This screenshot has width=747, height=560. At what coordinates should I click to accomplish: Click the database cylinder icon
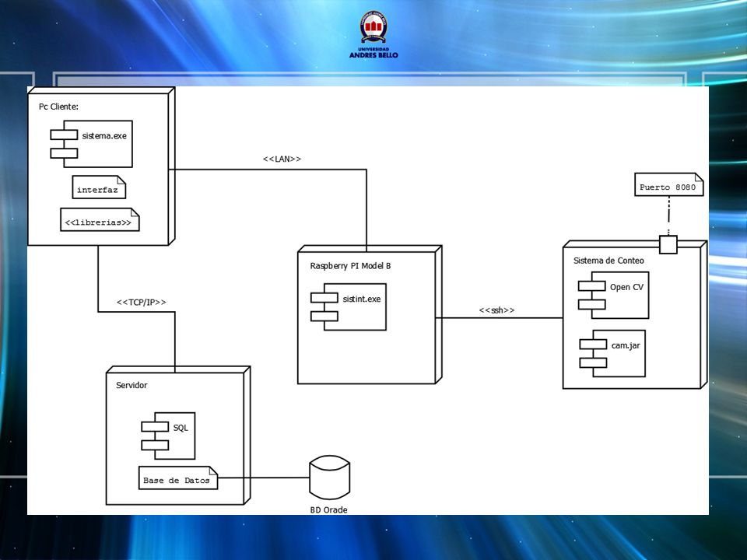point(330,477)
